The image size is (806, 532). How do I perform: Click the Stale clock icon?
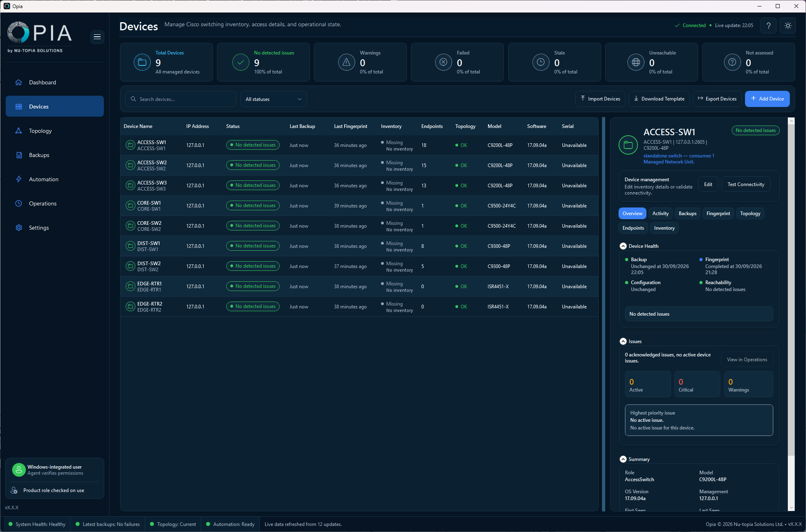[541, 62]
